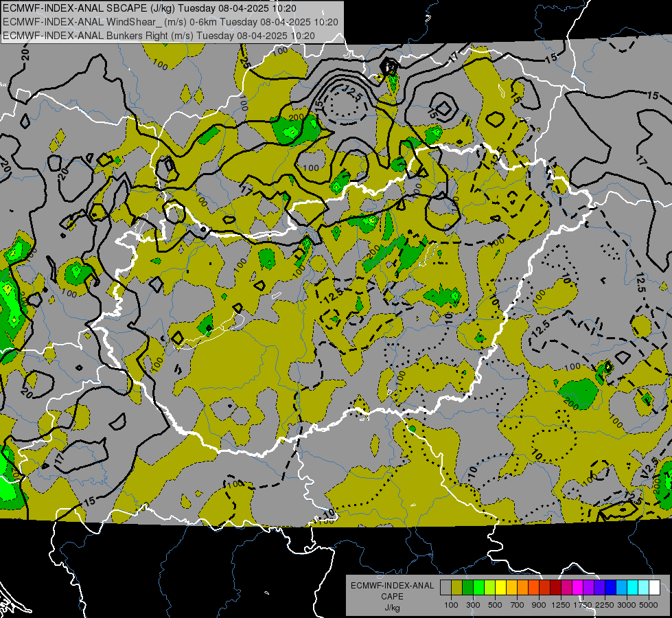Screen dimensions: 672x618
Task: Click the 1250 tick label in legend
Action: 561,605
